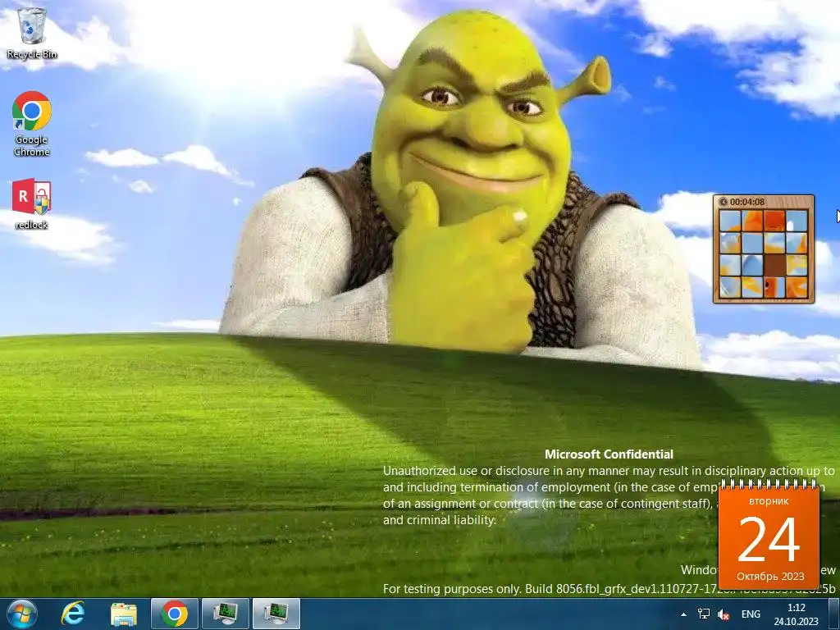Slide the blue arc tile left of empty slot
The image size is (840, 630).
753,265
